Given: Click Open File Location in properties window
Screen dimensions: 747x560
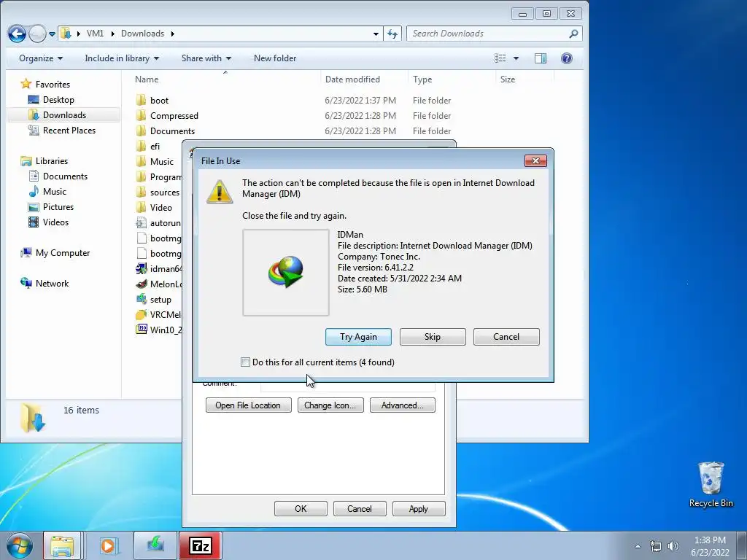Looking at the screenshot, I should click(x=248, y=405).
